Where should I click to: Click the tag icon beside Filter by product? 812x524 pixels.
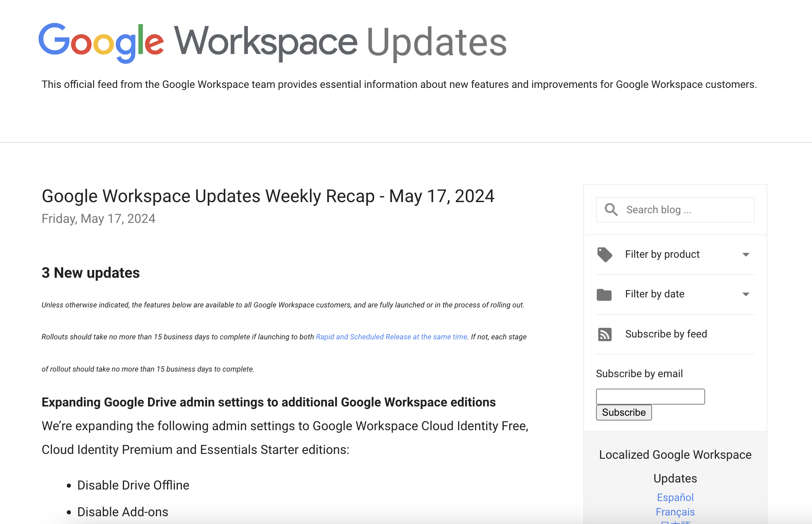[x=605, y=255]
